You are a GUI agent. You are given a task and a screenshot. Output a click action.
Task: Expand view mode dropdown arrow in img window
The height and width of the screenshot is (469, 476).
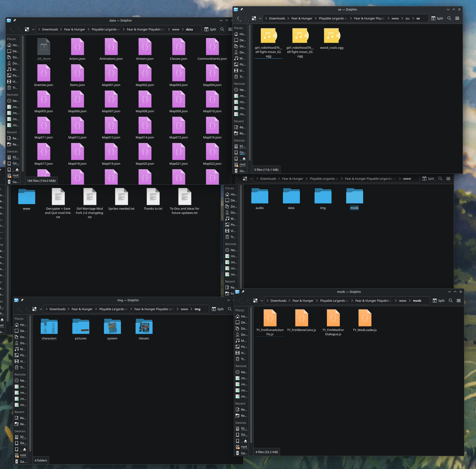(41, 309)
